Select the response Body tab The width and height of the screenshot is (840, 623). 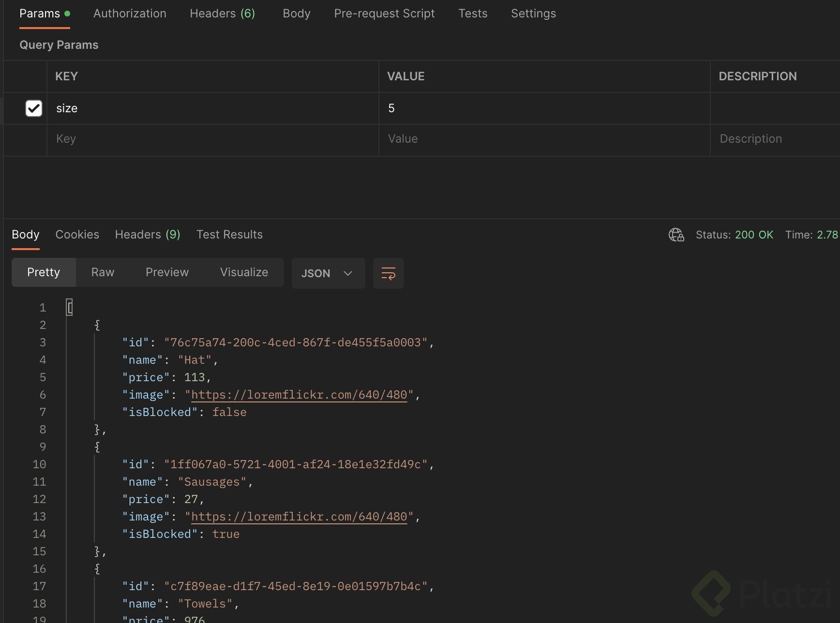pyautogui.click(x=26, y=235)
